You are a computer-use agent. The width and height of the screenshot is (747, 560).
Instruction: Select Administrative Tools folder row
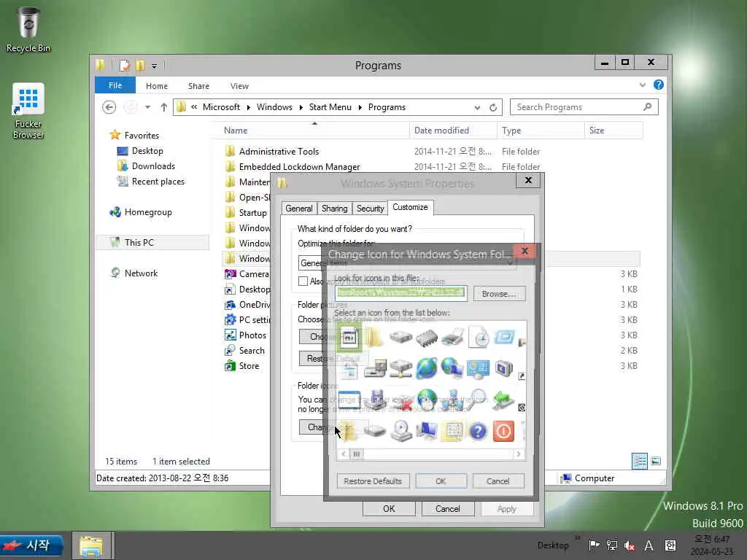[x=432, y=152]
